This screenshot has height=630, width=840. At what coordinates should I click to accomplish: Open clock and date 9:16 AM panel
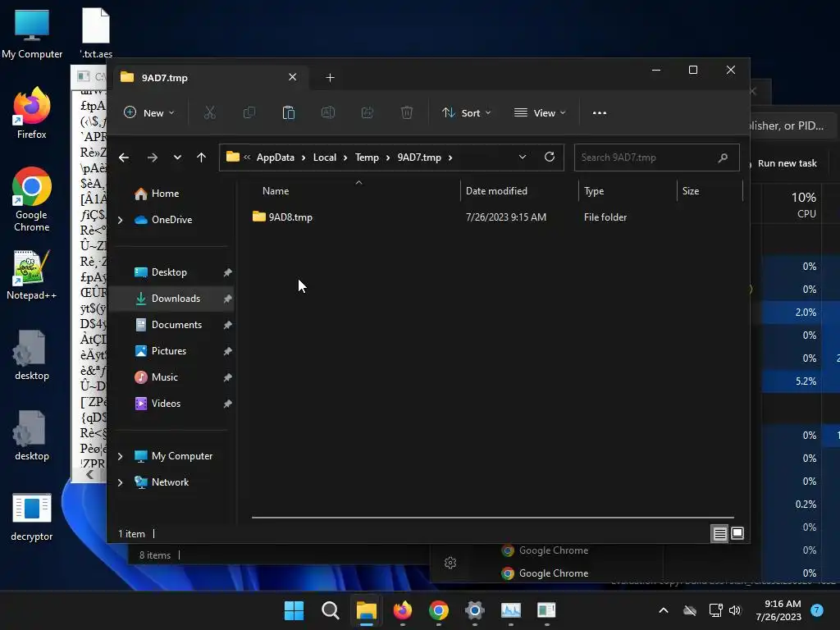point(778,610)
